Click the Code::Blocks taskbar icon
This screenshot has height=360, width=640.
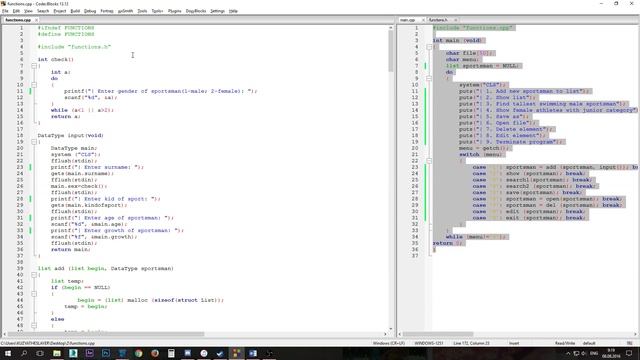point(236,353)
